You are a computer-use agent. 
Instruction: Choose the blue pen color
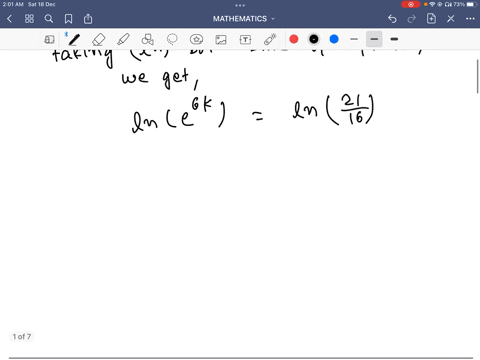[x=334, y=39]
